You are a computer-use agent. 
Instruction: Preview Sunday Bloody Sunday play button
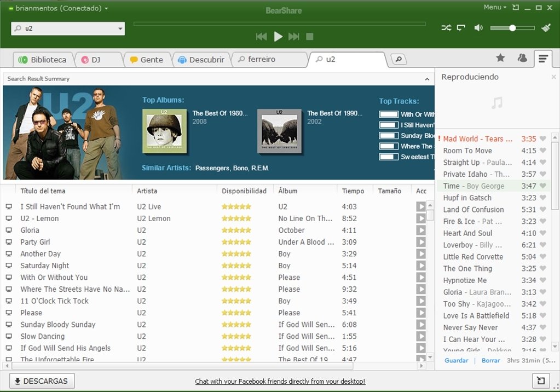[x=421, y=325]
